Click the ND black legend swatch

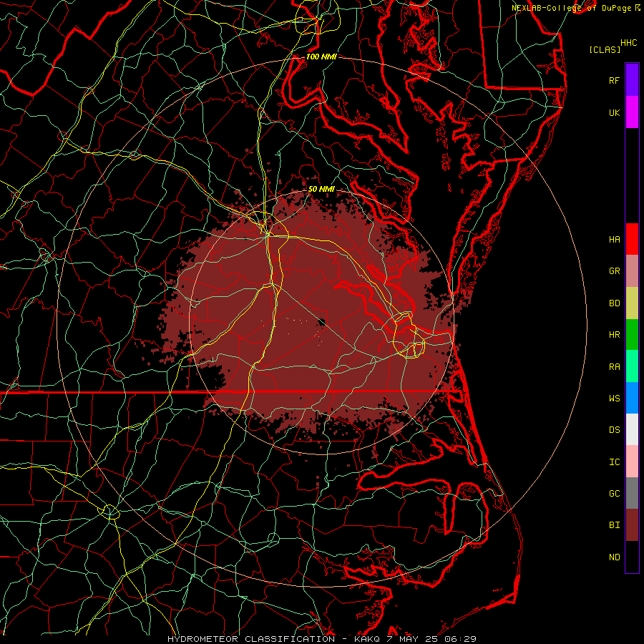click(632, 557)
